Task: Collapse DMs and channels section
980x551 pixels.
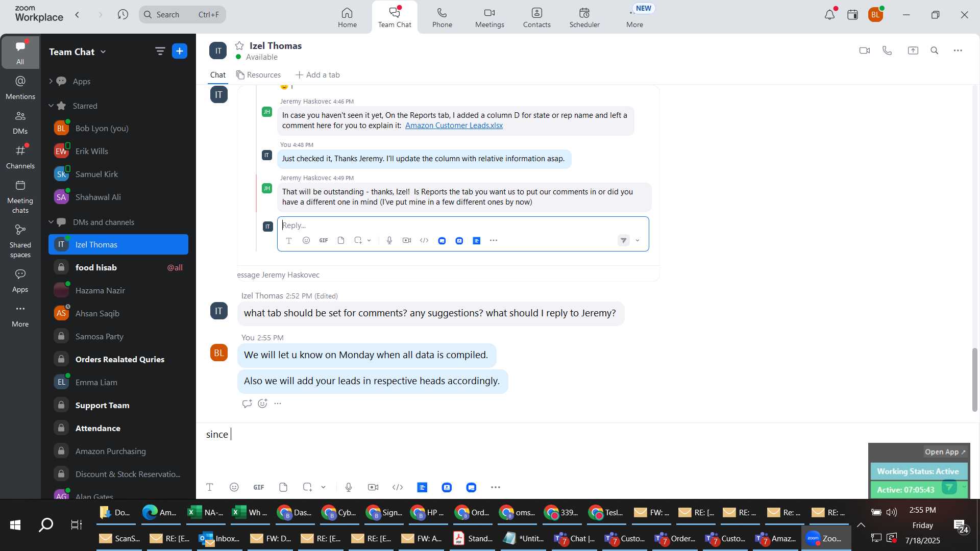Action: tap(51, 222)
